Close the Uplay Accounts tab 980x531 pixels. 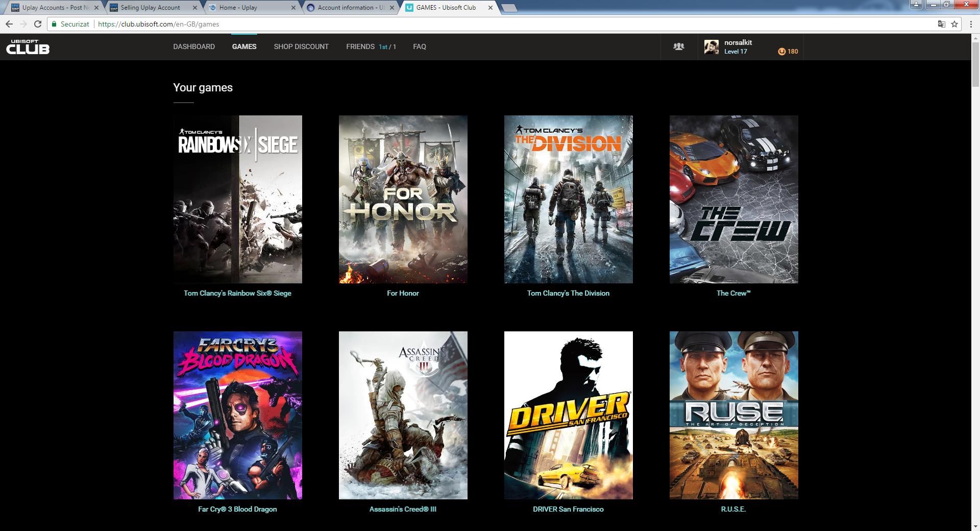[96, 8]
